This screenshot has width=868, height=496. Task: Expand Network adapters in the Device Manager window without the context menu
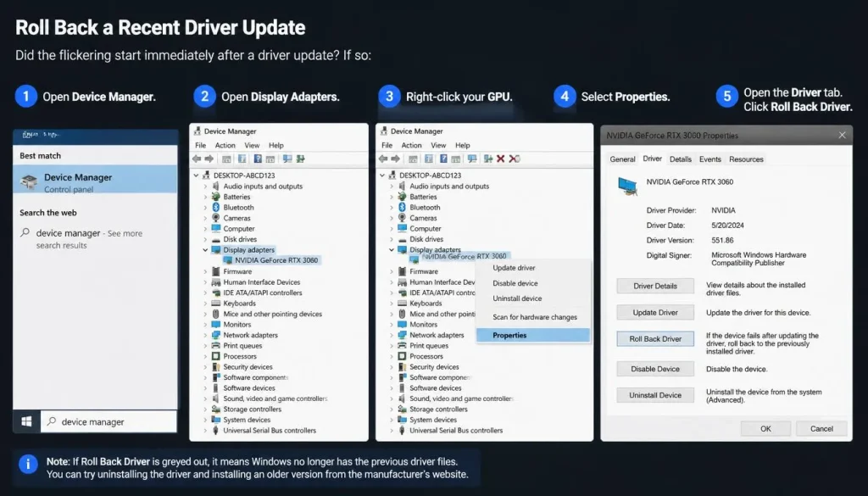coord(205,335)
